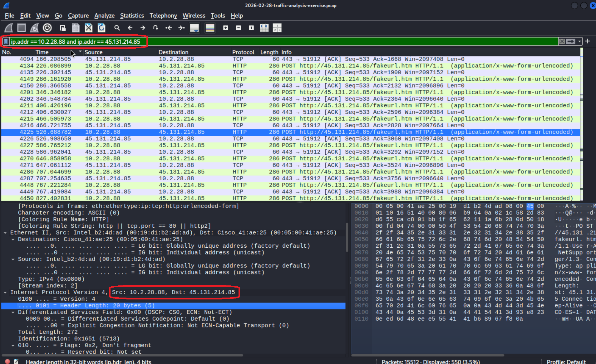Screen dimensions: 596x364
Task: Open the View menu
Action: pyautogui.click(x=42, y=16)
